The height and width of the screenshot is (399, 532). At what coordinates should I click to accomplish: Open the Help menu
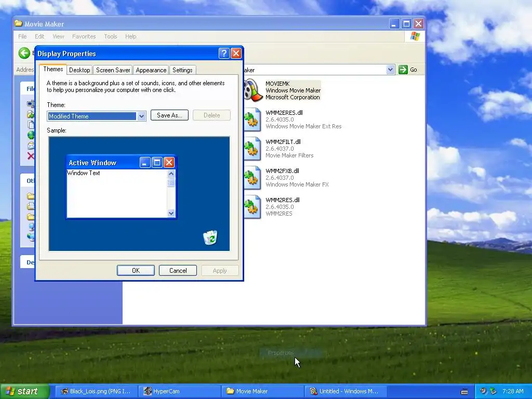[130, 36]
